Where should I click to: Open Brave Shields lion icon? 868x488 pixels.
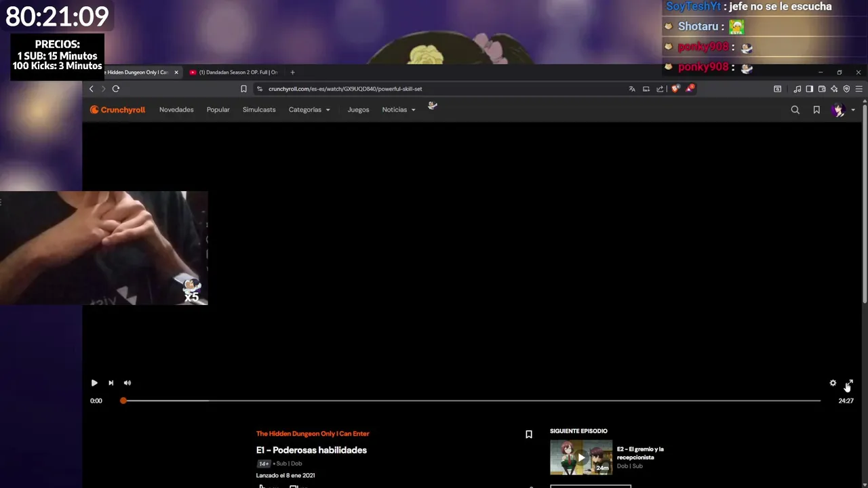pyautogui.click(x=675, y=89)
